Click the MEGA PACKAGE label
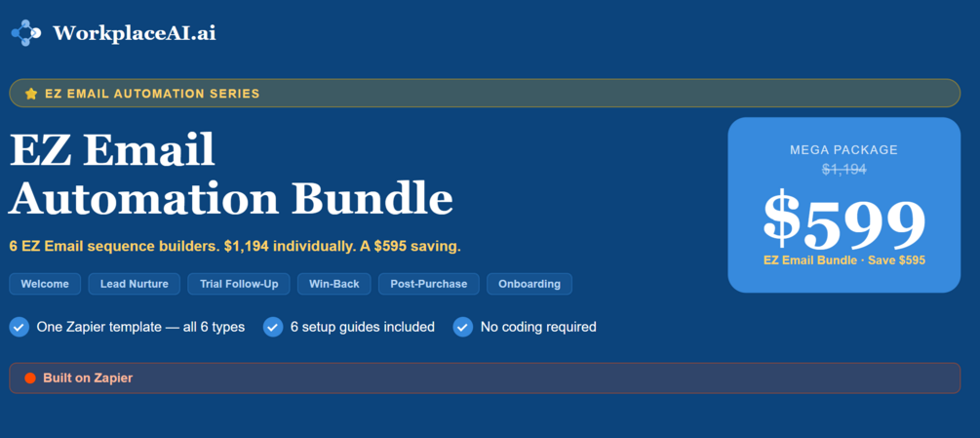This screenshot has width=980, height=438. click(x=843, y=150)
